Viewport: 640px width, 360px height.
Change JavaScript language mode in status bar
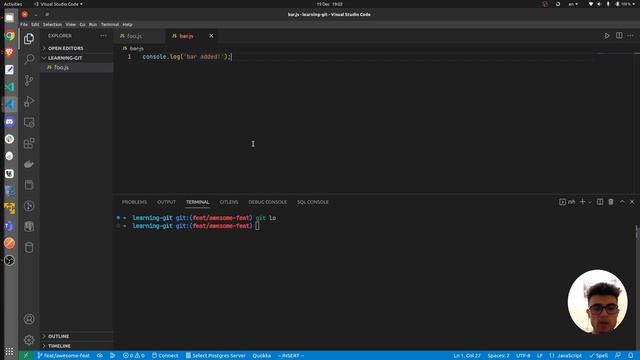point(565,356)
